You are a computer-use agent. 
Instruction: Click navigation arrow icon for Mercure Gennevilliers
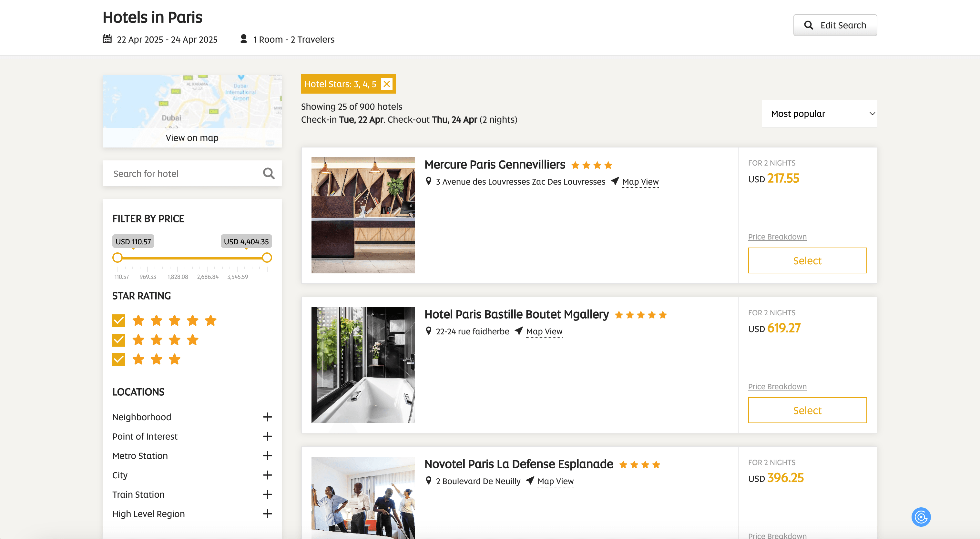[615, 181]
